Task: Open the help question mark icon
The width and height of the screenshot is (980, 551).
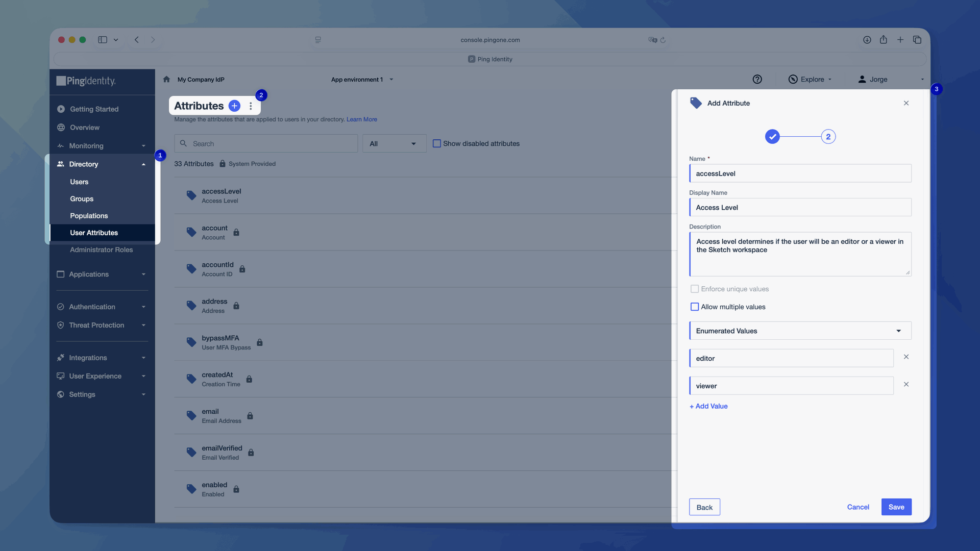Action: [757, 79]
